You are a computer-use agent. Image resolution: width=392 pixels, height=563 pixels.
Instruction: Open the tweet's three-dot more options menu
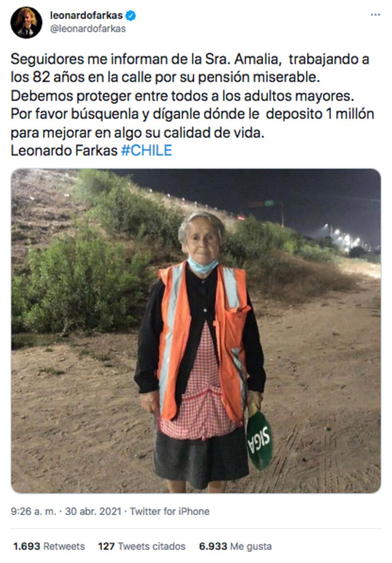point(375,15)
